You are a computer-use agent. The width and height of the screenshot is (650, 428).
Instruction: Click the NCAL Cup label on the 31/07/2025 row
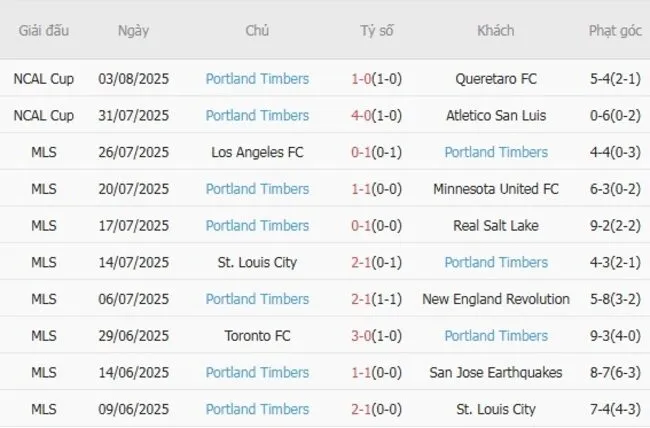(44, 115)
